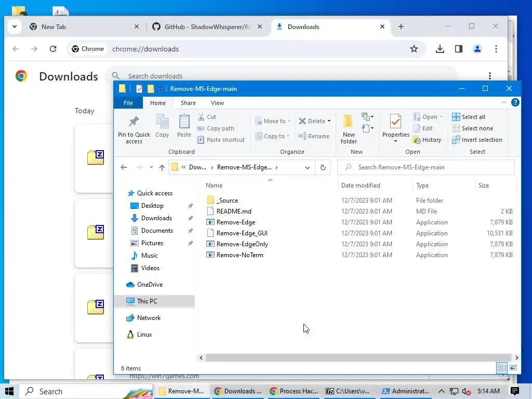The width and height of the screenshot is (532, 399).
Task: Click the Paste clipboard icon
Action: tap(184, 126)
